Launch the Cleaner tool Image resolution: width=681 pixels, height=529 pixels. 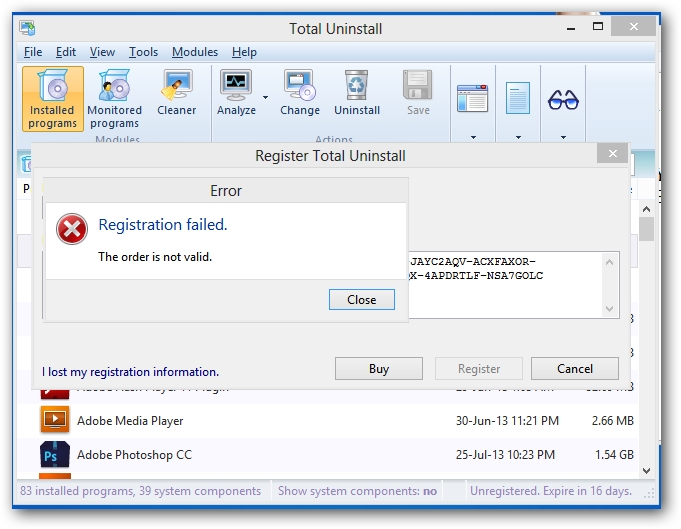[x=177, y=94]
